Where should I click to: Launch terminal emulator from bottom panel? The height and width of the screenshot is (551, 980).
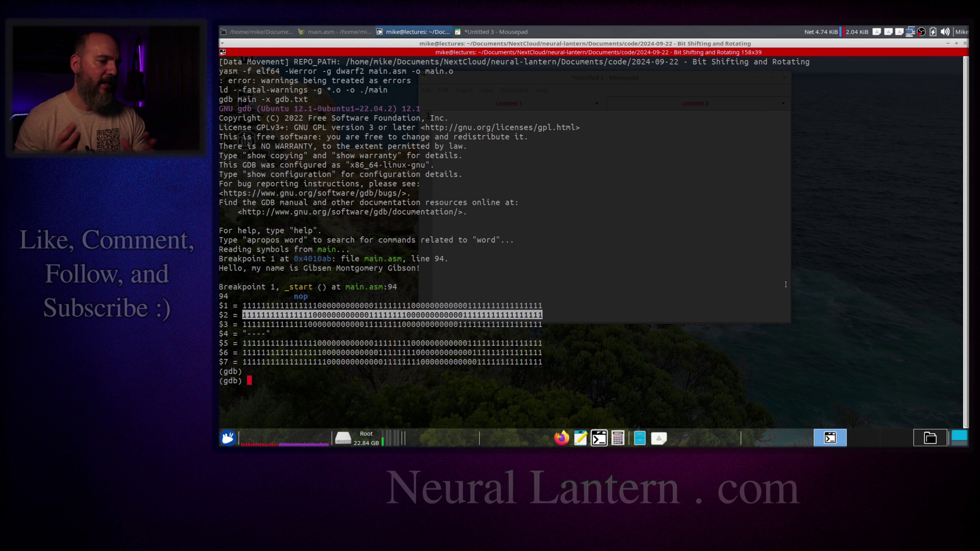coord(599,438)
